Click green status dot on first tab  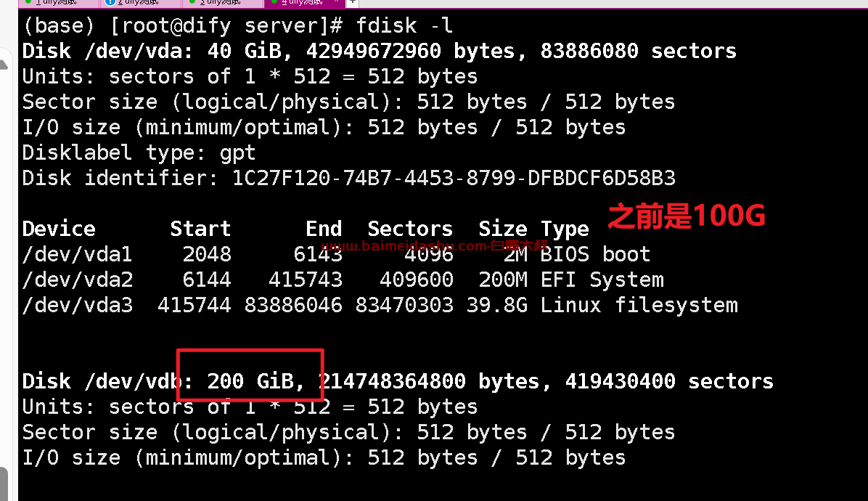(x=28, y=2)
